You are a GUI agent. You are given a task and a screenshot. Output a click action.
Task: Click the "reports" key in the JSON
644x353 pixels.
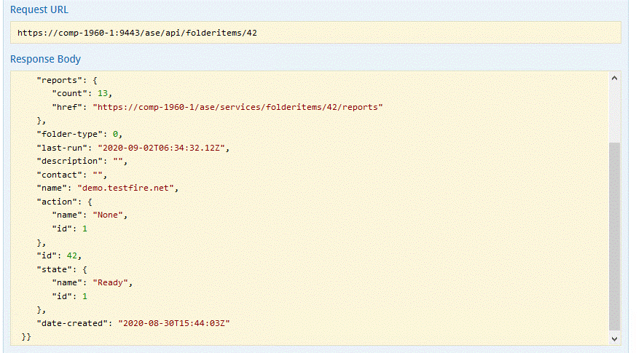[58, 80]
